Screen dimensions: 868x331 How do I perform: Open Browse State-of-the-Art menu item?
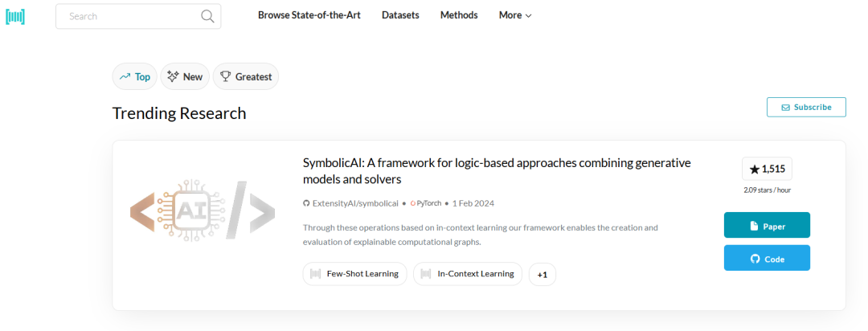point(309,15)
